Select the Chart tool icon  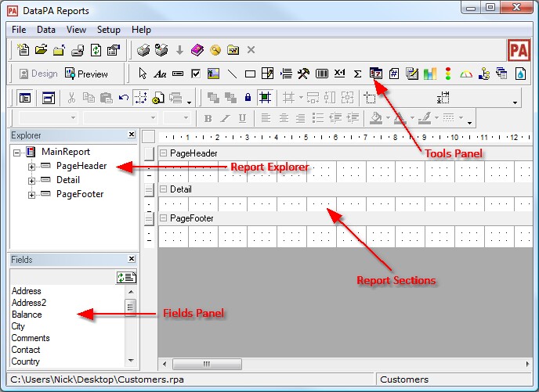(429, 74)
